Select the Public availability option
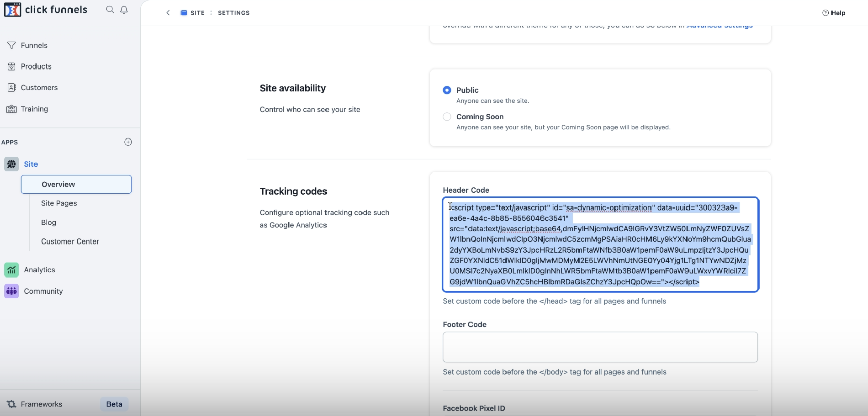 pyautogui.click(x=447, y=90)
